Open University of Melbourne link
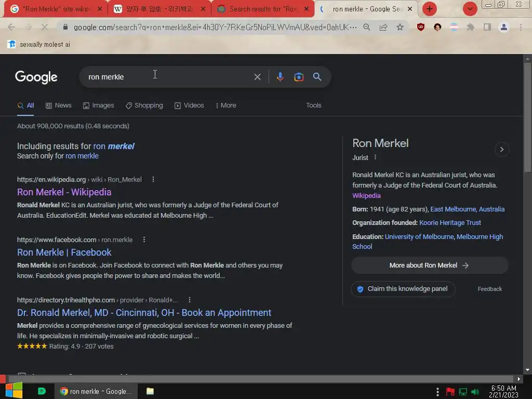The width and height of the screenshot is (532, 399). 419,237
